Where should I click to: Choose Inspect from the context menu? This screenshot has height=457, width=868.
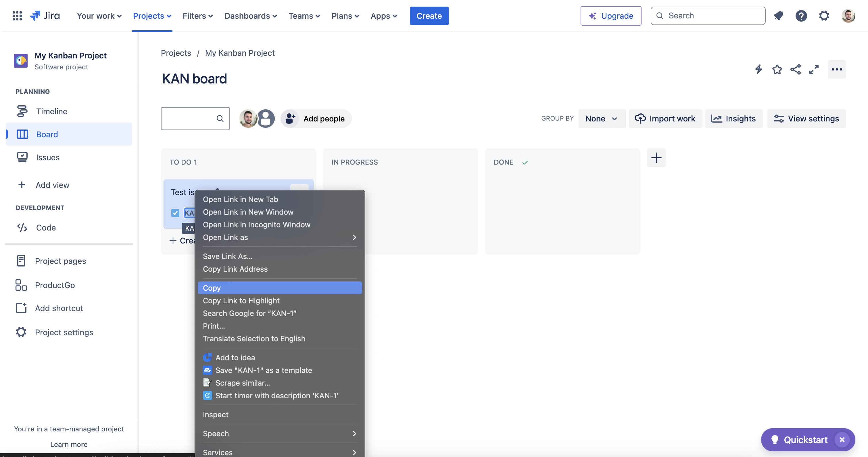(x=216, y=414)
